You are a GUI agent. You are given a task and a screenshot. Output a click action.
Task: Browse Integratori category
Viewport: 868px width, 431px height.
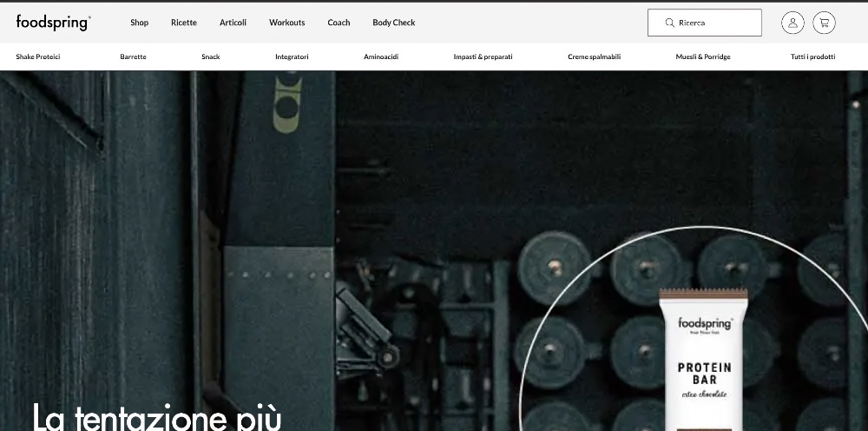[292, 56]
